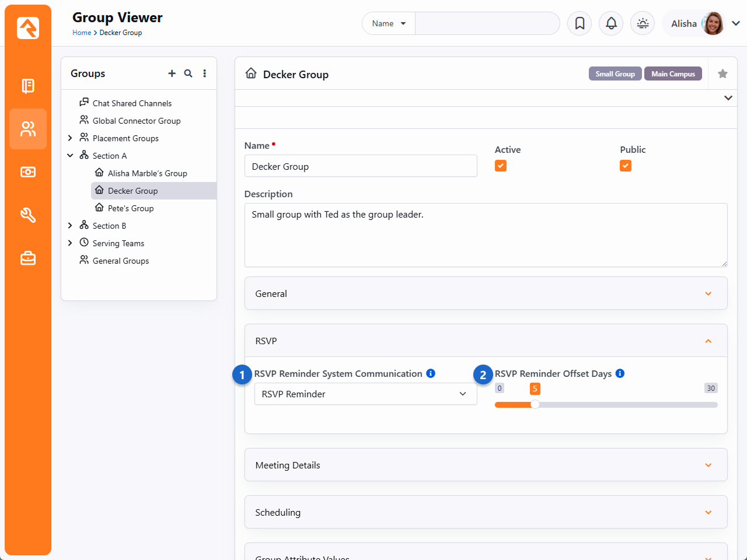Open the notifications bell
The width and height of the screenshot is (747, 560).
pos(611,23)
